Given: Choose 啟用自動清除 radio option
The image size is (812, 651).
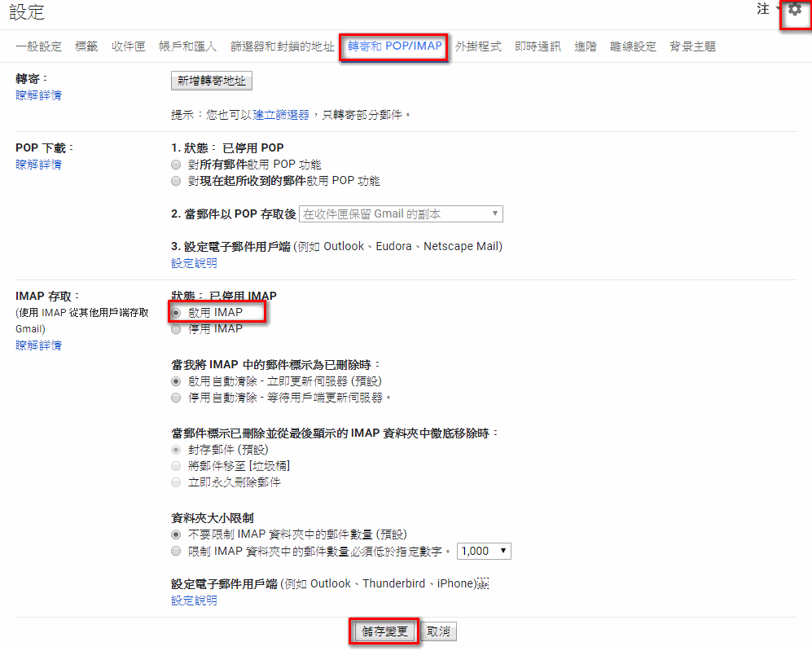Looking at the screenshot, I should point(176,381).
